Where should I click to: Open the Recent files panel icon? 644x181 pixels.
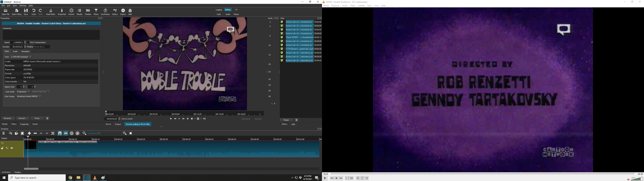coord(71,12)
